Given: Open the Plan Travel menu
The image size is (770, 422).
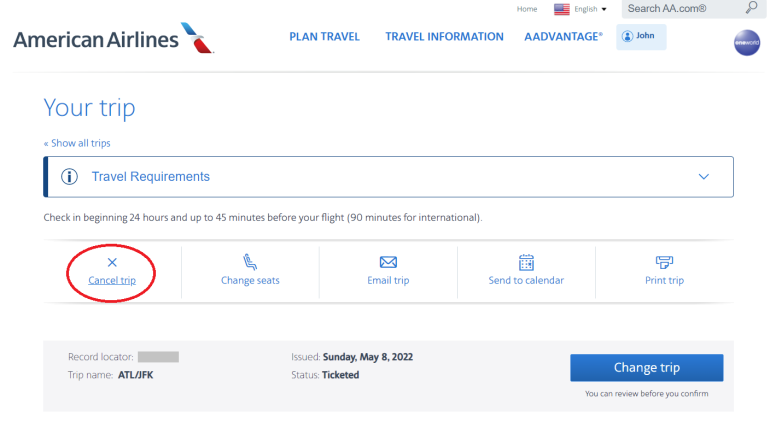Looking at the screenshot, I should [324, 37].
